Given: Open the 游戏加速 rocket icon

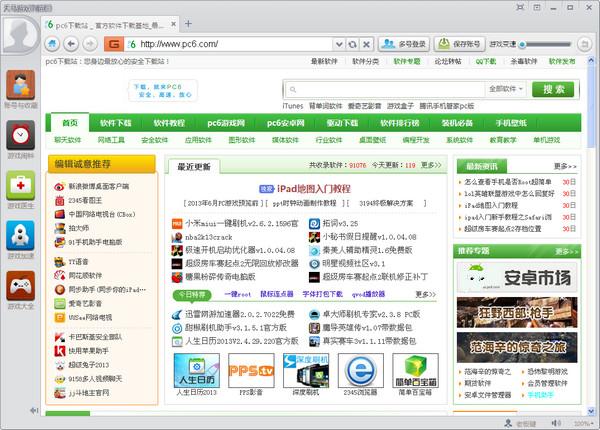Looking at the screenshot, I should tap(20, 238).
